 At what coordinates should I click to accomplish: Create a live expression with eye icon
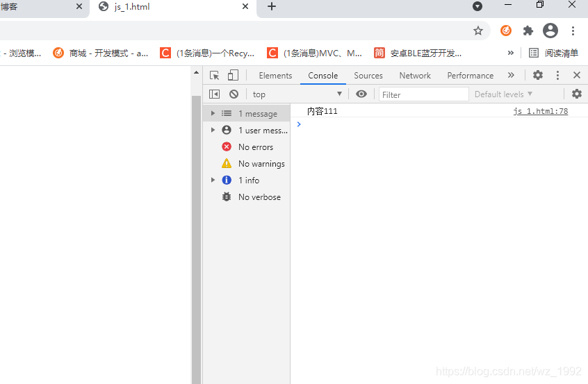coord(361,94)
